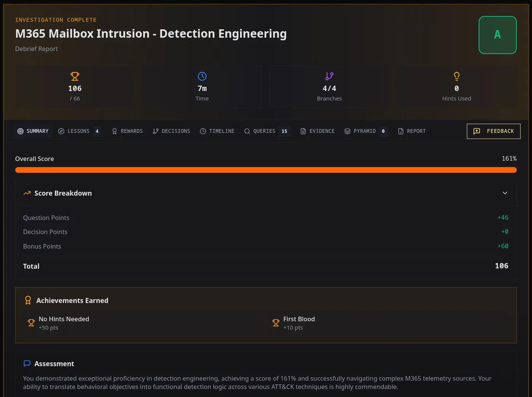Click the Assessment chat bubble icon
532x397 pixels.
[27, 364]
